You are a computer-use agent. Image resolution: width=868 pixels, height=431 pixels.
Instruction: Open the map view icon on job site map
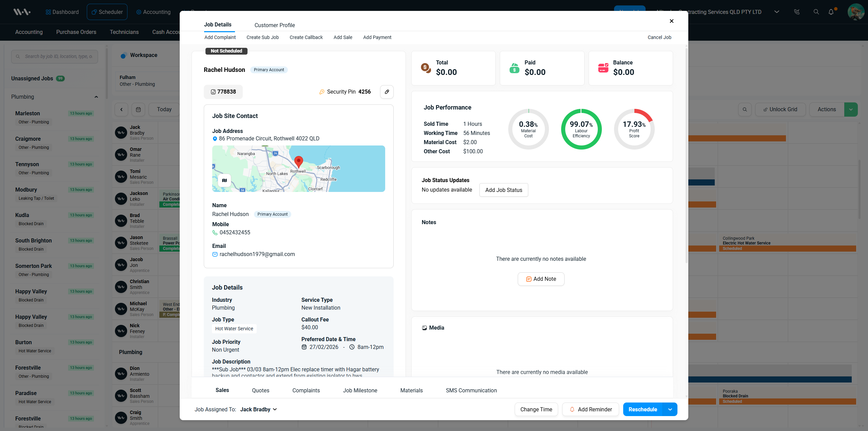(224, 180)
